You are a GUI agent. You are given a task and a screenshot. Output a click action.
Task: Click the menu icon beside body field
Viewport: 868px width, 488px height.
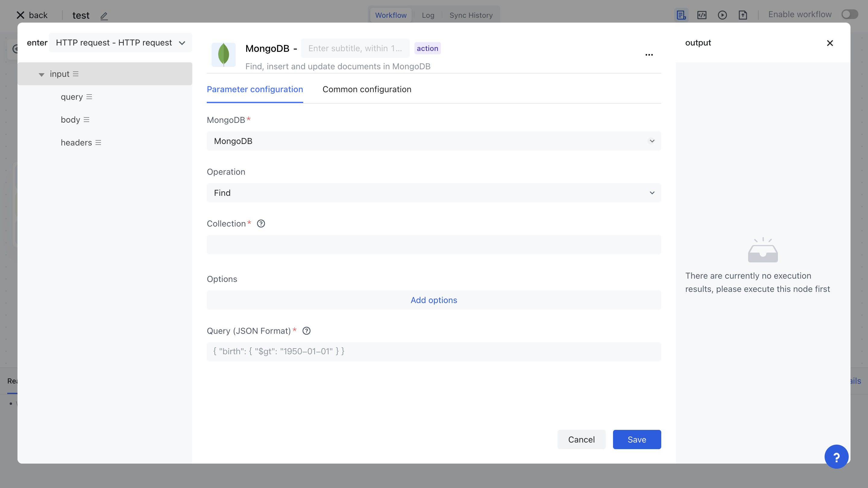[86, 120]
